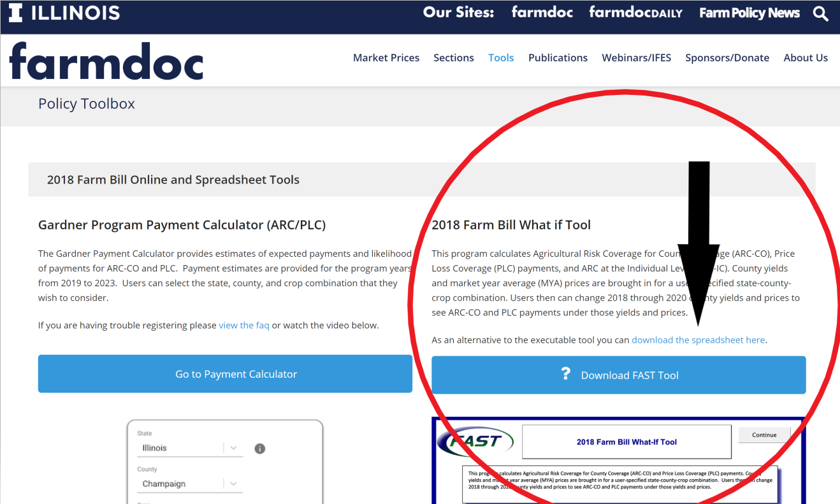Click the farmdoc site logo
840x504 pixels.
click(106, 61)
